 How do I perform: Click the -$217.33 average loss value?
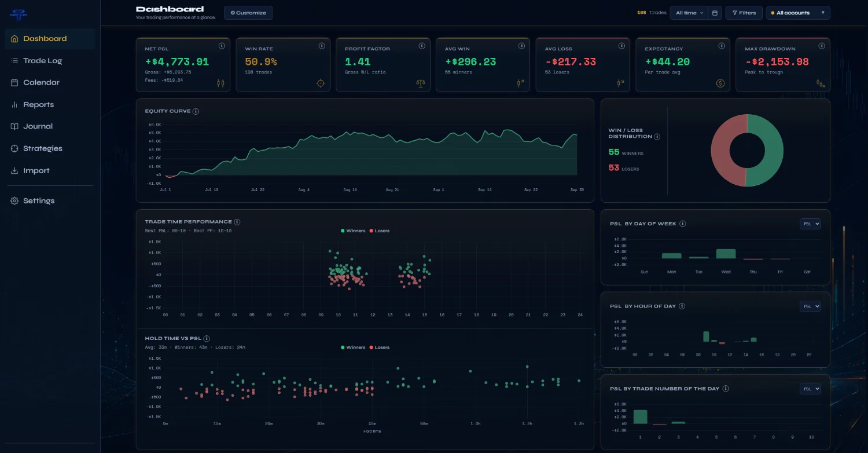pos(571,62)
